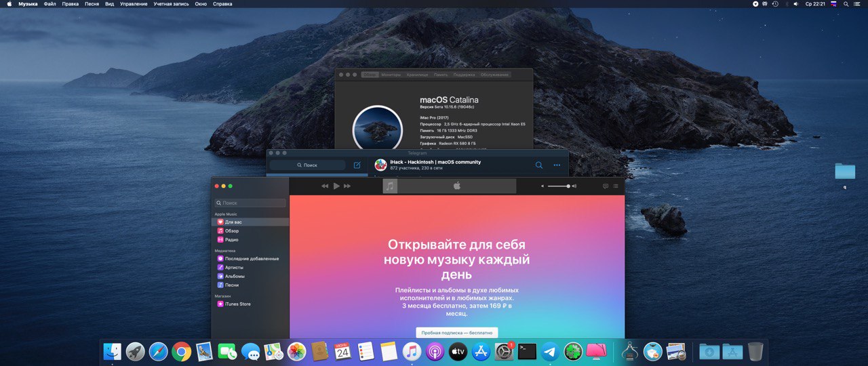Viewport: 868px width, 366px height.
Task: Open Time Machine menu bar icon
Action: pos(774,4)
